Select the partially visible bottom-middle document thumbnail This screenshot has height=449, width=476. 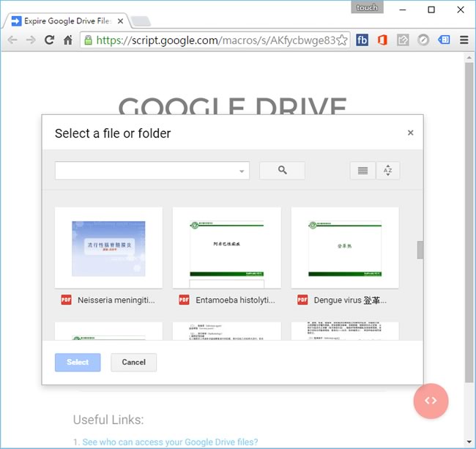(227, 331)
